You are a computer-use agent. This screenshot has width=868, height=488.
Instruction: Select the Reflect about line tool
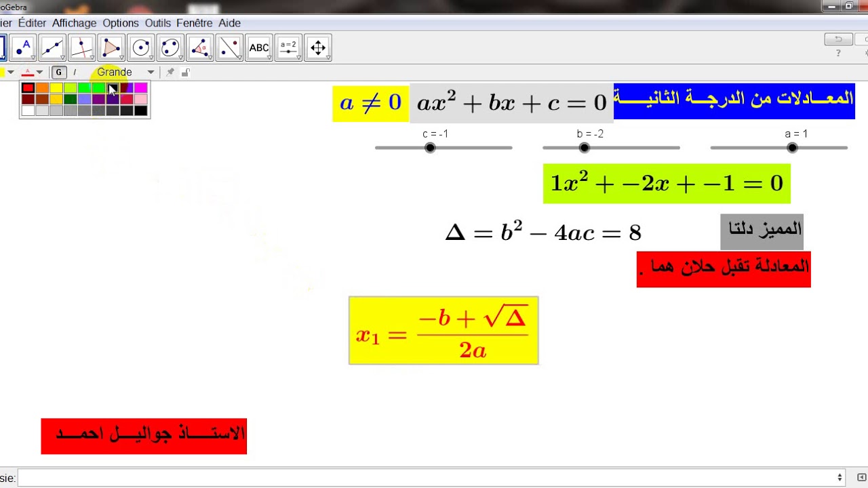tap(230, 47)
